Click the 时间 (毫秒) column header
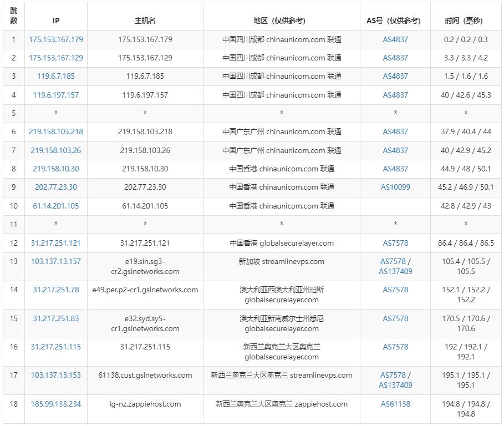Viewport: 504px width, 426px height. click(464, 21)
